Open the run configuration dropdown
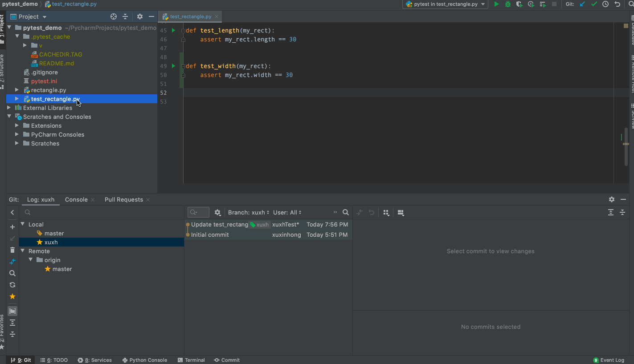The height and width of the screenshot is (364, 634). coord(446,4)
